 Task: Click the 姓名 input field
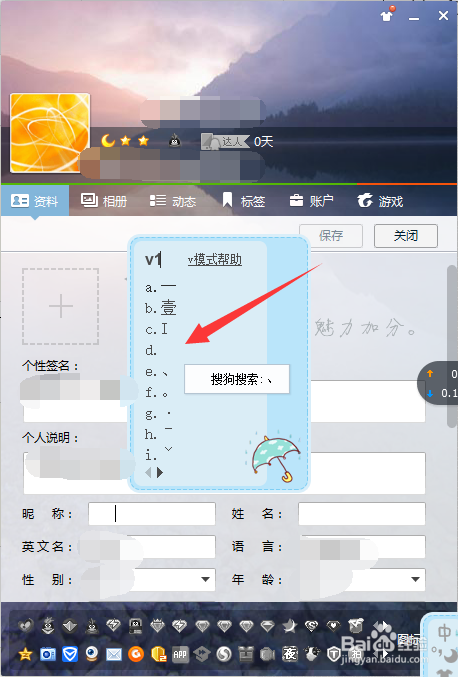362,514
